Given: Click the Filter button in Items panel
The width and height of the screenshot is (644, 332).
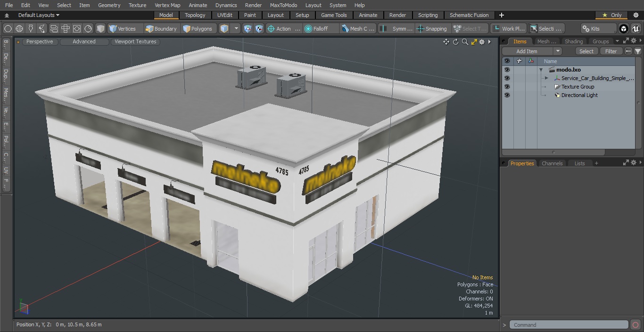Looking at the screenshot, I should pos(611,51).
